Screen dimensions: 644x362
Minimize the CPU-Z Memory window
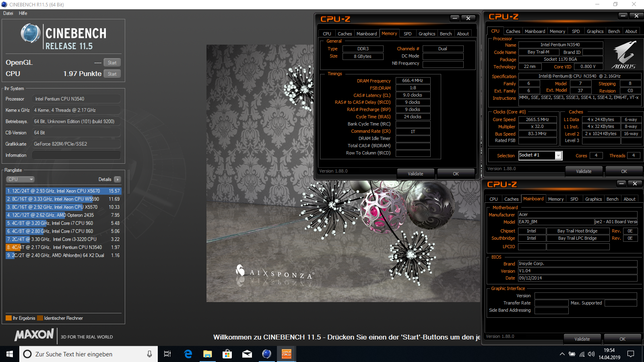click(x=455, y=18)
